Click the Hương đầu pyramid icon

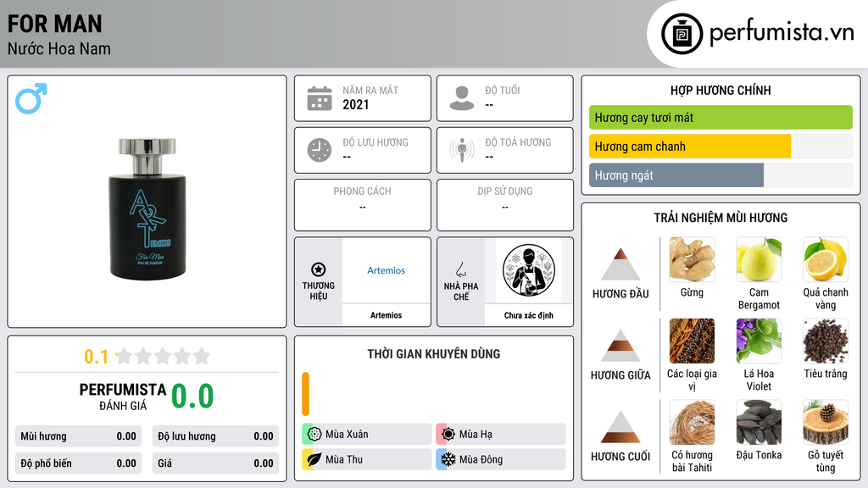[620, 264]
